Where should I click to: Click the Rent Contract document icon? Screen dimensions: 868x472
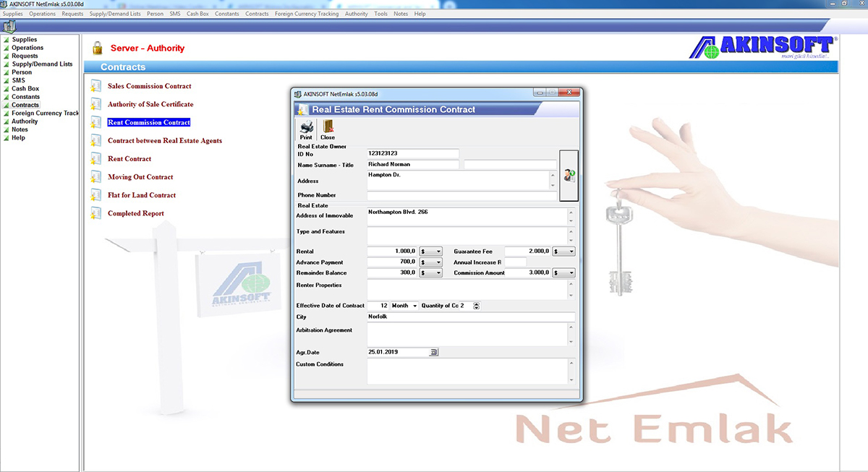95,158
